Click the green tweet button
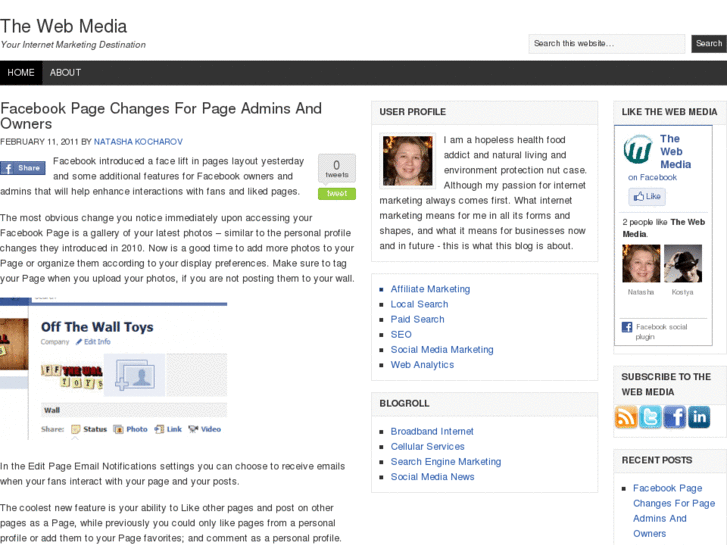727x545 pixels. click(x=337, y=193)
